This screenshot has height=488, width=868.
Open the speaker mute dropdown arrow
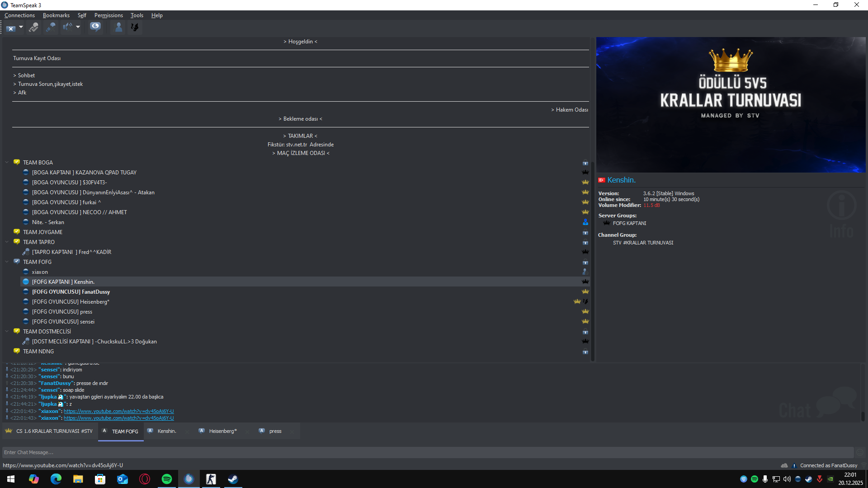tap(78, 27)
